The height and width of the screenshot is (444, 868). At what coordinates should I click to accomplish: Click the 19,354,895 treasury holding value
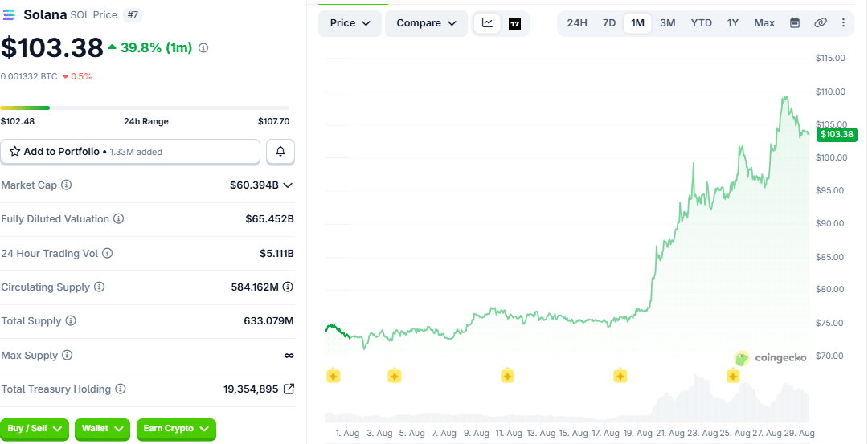[251, 389]
